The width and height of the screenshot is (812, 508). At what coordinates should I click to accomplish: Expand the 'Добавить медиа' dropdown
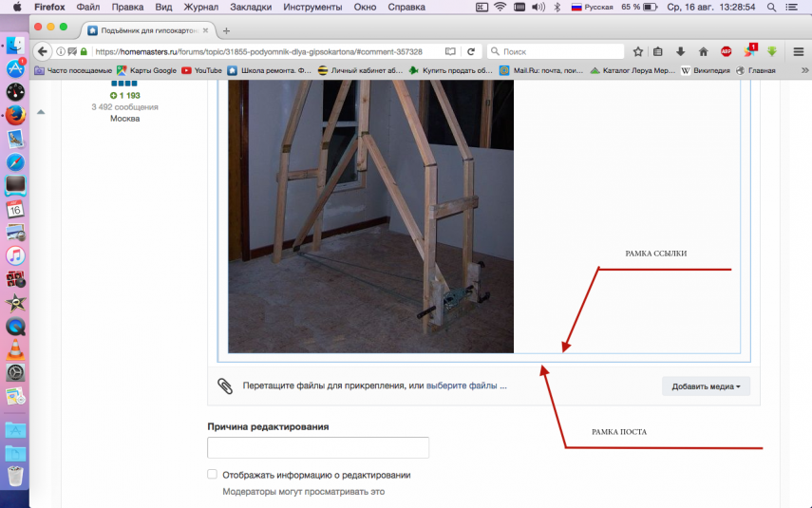pos(706,386)
